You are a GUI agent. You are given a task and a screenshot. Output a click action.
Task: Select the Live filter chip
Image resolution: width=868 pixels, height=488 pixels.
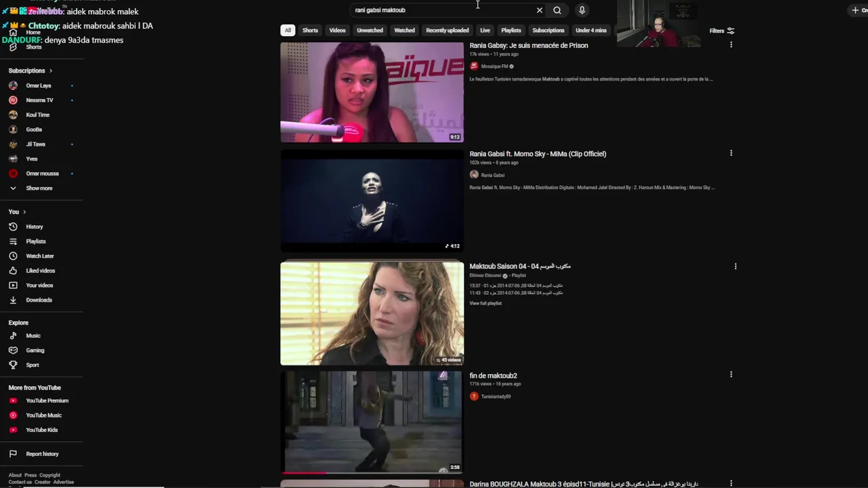point(485,30)
